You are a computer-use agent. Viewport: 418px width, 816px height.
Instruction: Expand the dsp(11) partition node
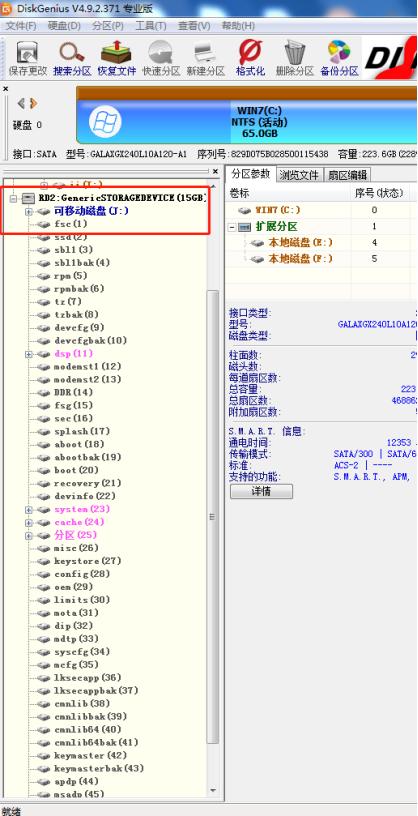pos(29,354)
